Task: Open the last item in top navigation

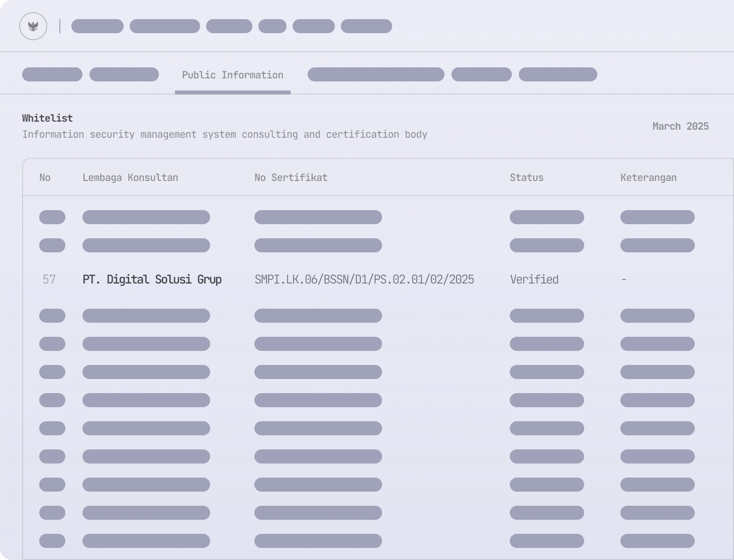Action: point(366,26)
